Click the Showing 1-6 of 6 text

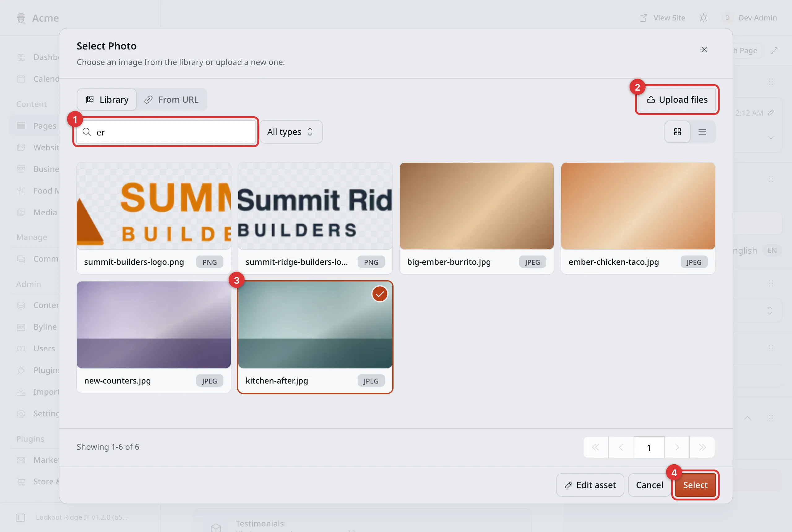pos(108,447)
